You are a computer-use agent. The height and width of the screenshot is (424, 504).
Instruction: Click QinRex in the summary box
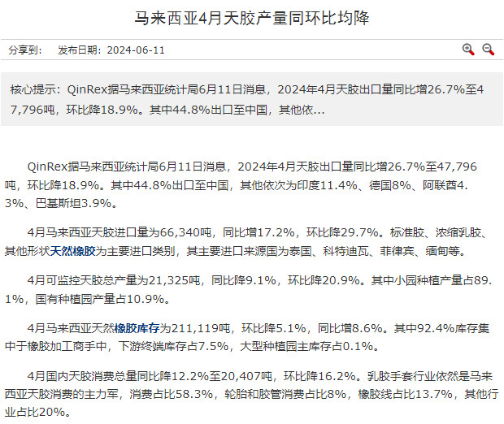tap(88, 89)
